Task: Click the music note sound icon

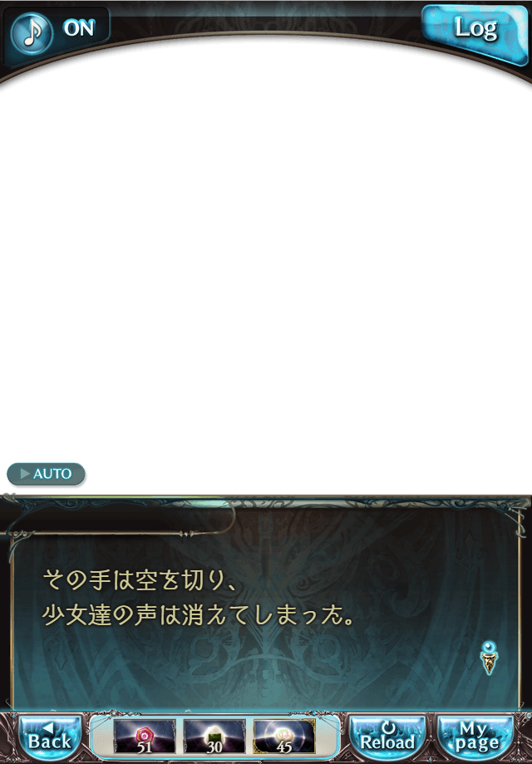Action: [x=32, y=32]
